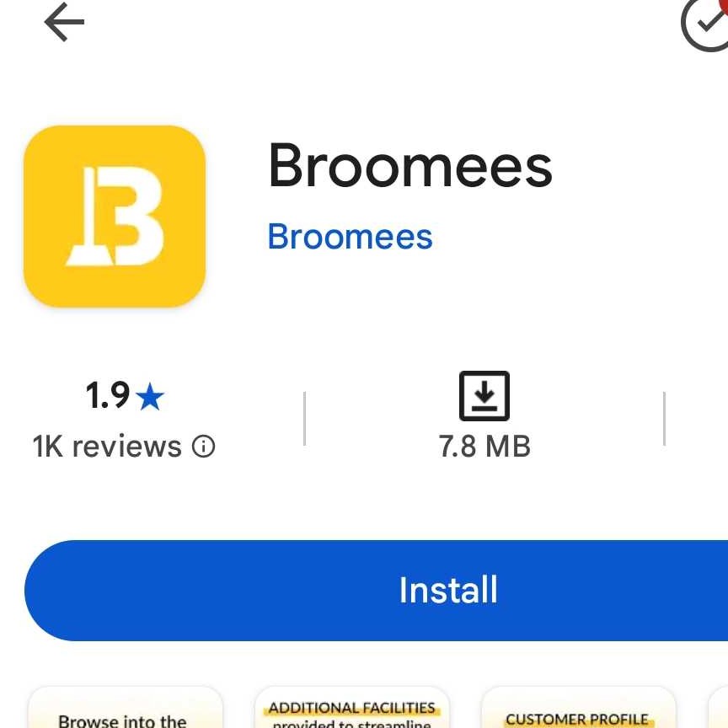This screenshot has width=728, height=728.
Task: Open the 1K reviews label
Action: 107,447
